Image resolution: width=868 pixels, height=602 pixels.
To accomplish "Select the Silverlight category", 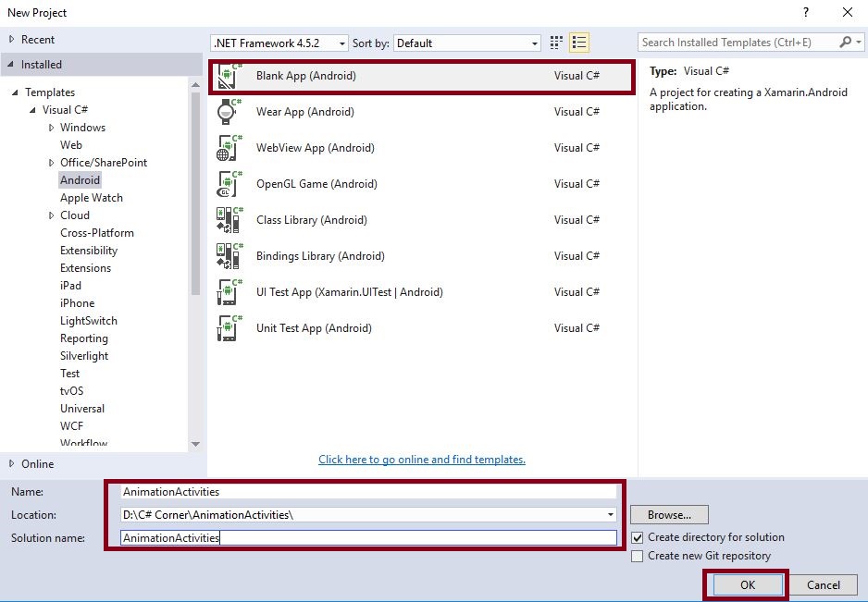I will [x=84, y=356].
